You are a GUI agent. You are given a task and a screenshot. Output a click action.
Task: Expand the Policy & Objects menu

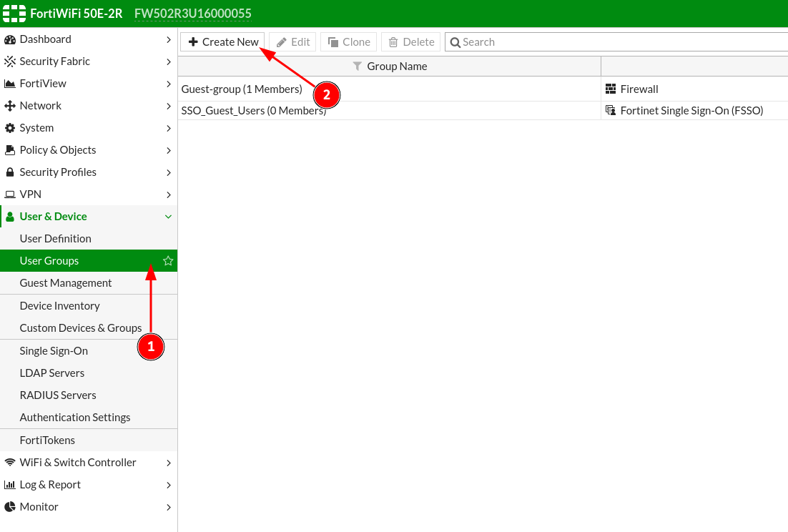pos(168,150)
